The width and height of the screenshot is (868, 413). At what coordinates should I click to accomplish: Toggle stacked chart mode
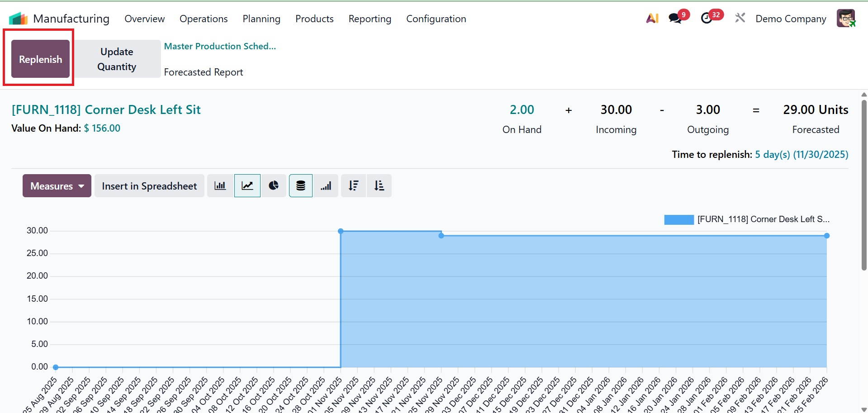click(x=301, y=186)
